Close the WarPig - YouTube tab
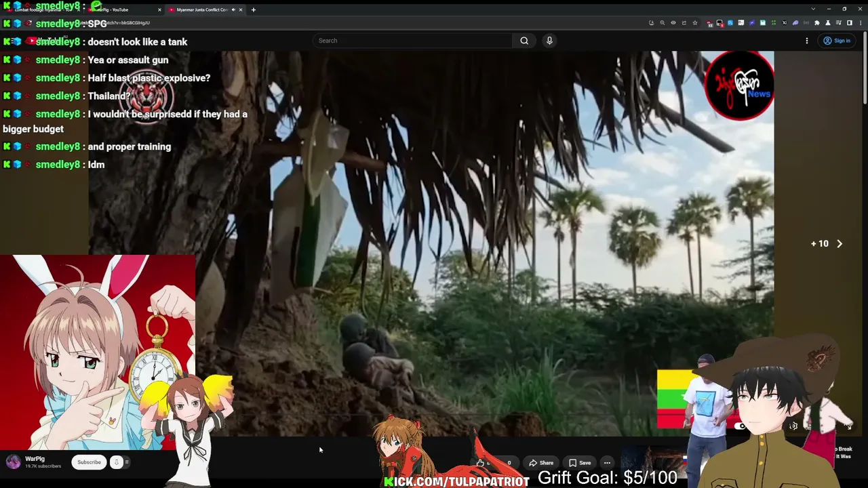The width and height of the screenshot is (868, 488). (x=160, y=9)
